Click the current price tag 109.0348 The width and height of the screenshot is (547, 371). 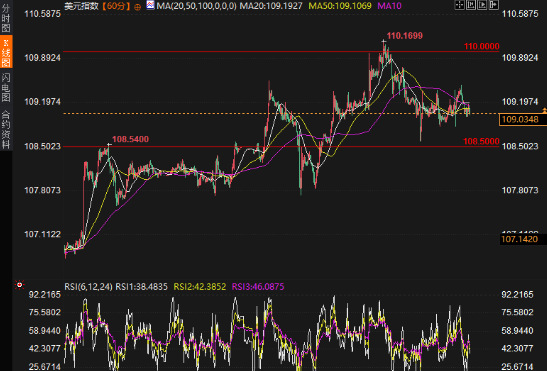click(x=520, y=119)
